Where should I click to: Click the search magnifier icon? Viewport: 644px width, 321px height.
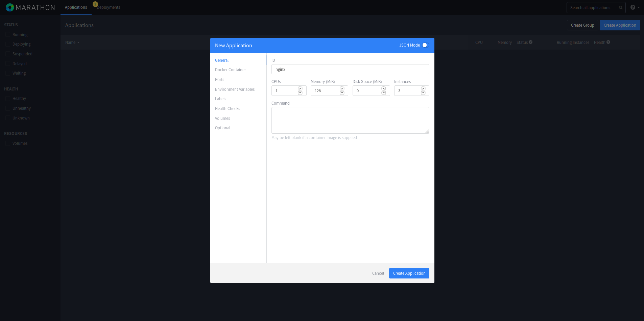click(x=621, y=8)
